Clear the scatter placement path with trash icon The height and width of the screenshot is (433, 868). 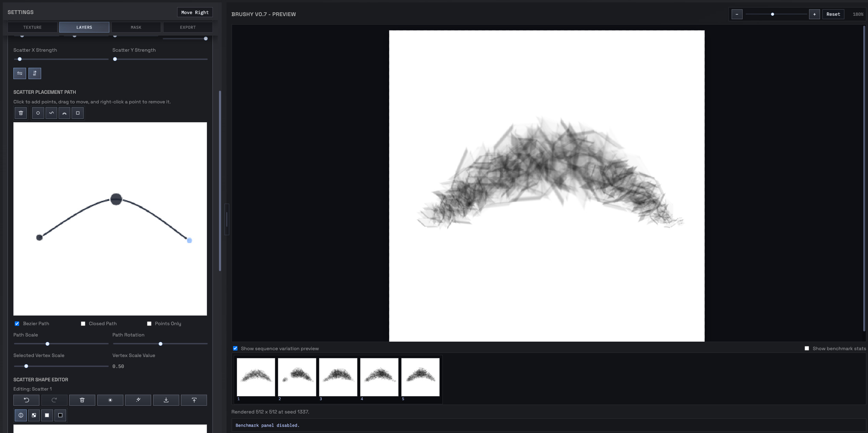pyautogui.click(x=21, y=113)
